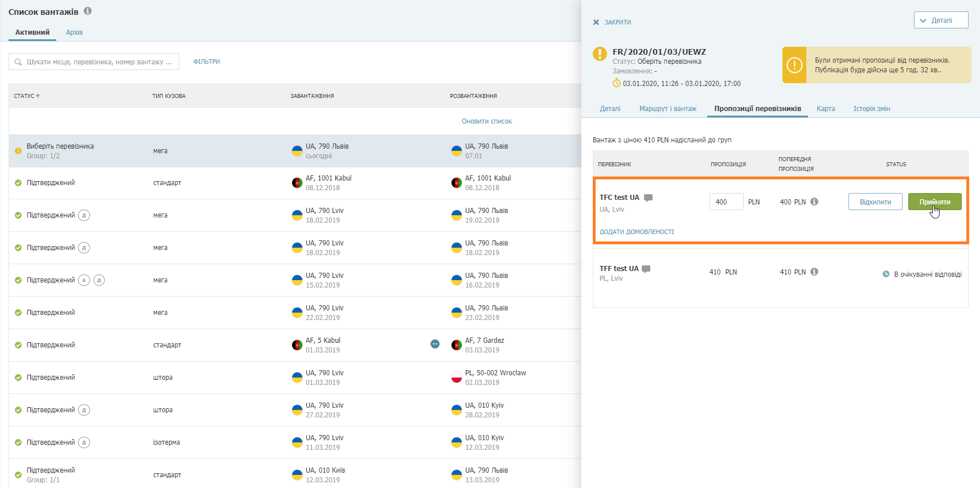This screenshot has width=980, height=488.
Task: Click the exclamation icon in yellow notification banner
Action: click(794, 65)
